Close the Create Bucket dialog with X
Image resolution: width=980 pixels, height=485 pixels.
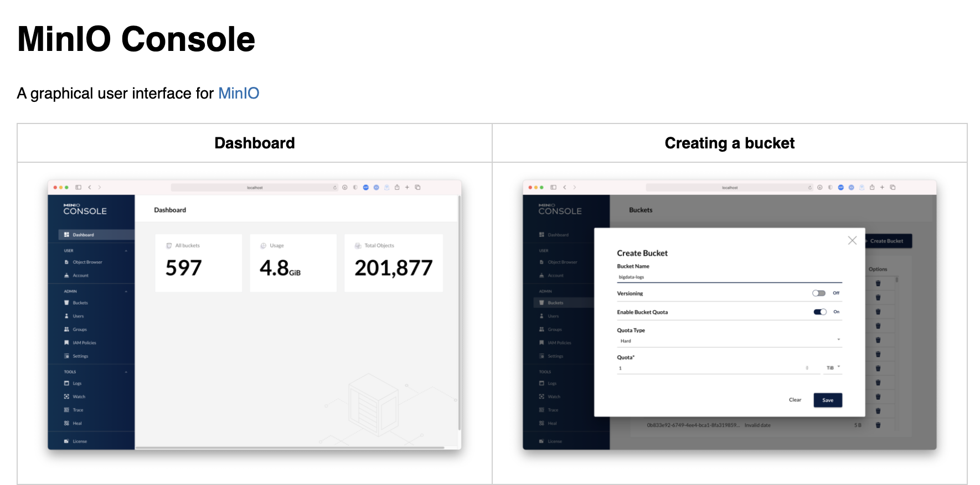click(x=852, y=240)
